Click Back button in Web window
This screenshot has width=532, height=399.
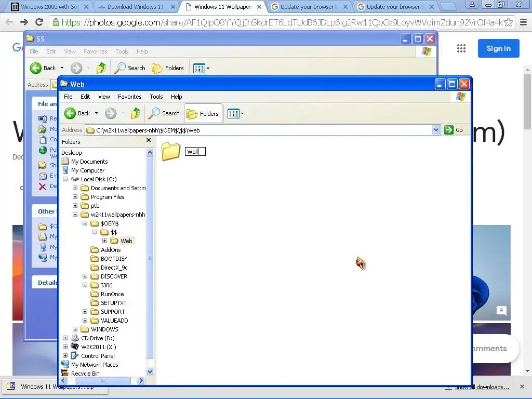[x=77, y=113]
